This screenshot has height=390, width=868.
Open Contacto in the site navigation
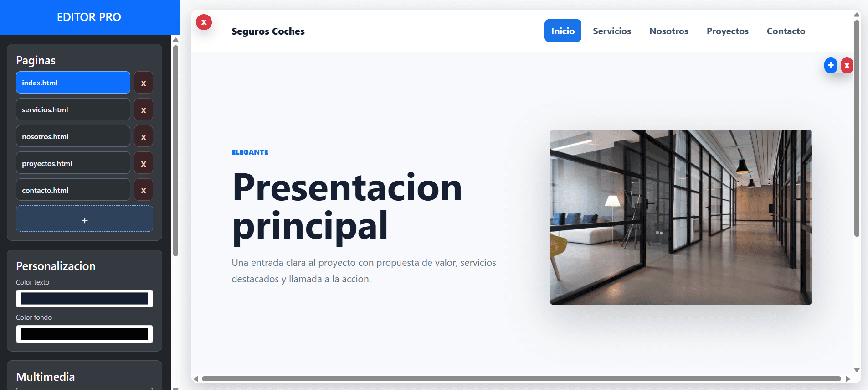point(786,31)
